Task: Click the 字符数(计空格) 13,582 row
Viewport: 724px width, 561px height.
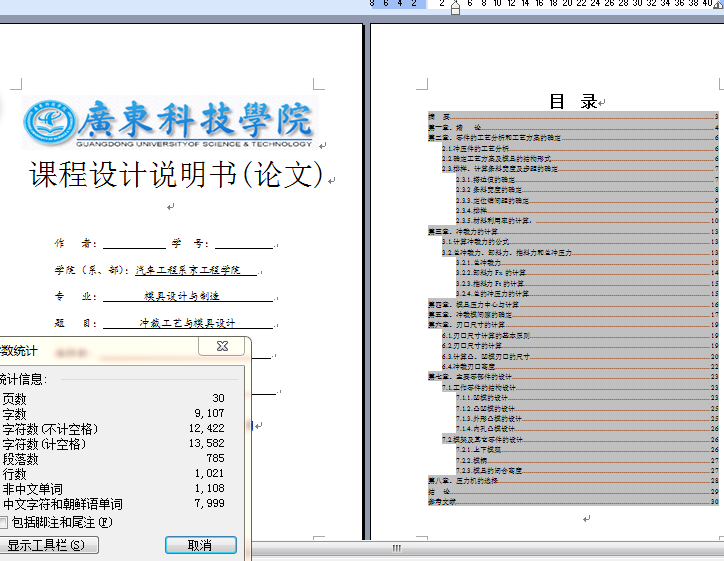Action: point(114,444)
